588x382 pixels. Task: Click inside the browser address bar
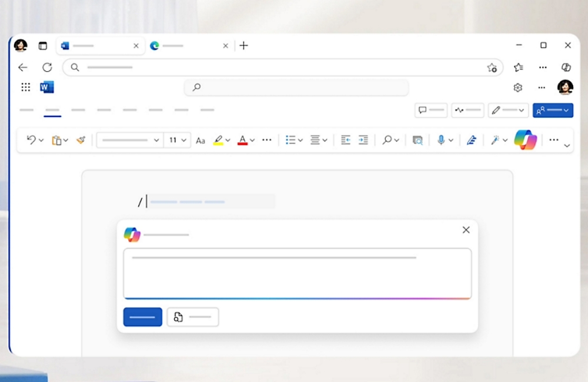pyautogui.click(x=282, y=68)
